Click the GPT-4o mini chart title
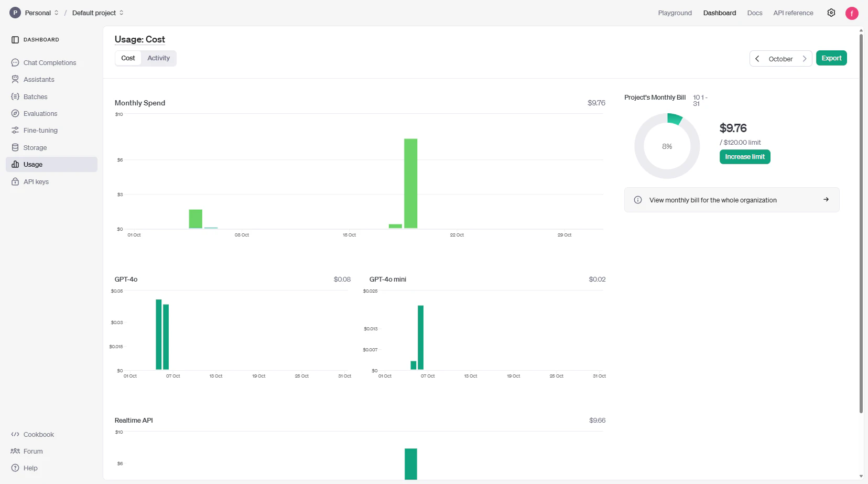The height and width of the screenshot is (484, 868). pos(388,279)
